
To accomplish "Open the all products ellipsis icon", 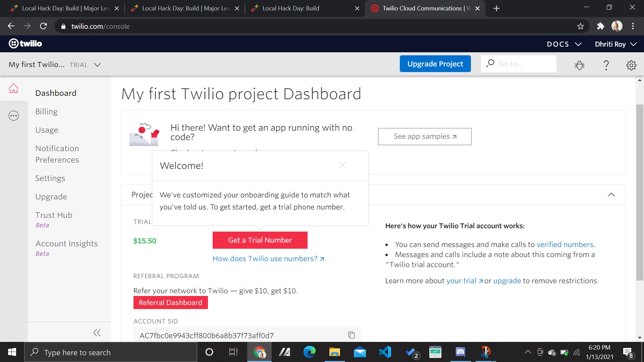I will point(13,116).
